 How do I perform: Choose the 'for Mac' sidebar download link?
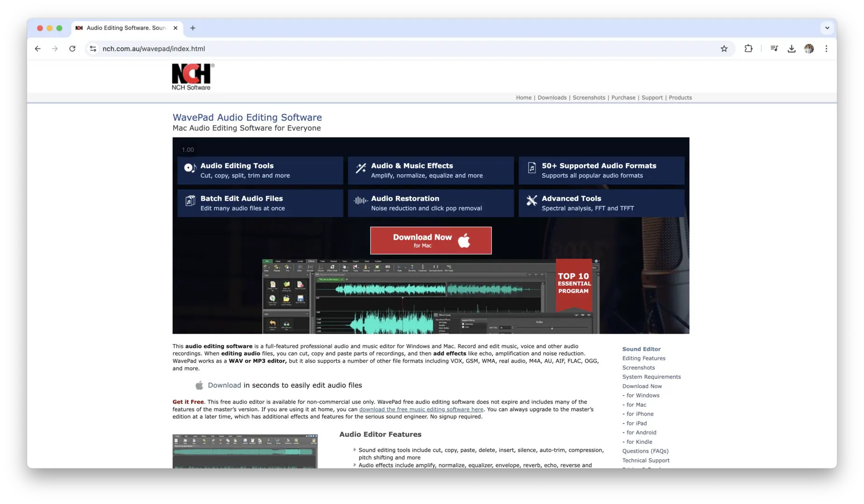pos(636,405)
